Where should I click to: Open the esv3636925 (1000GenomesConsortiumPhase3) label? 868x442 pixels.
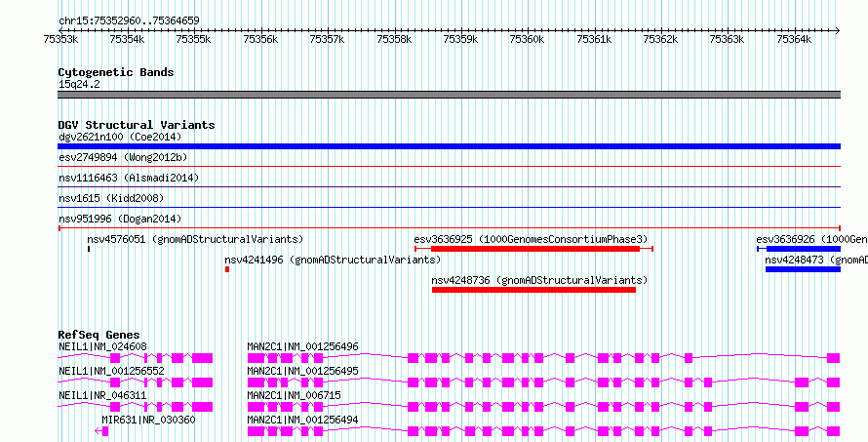pos(531,239)
